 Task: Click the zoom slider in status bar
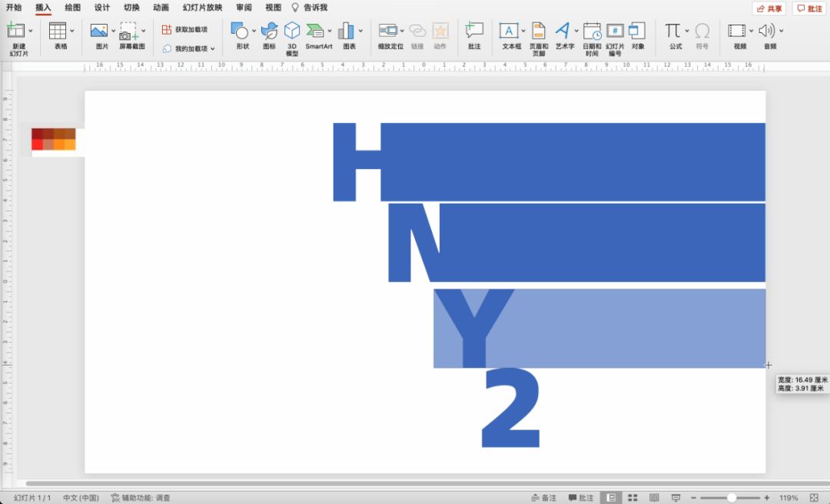tap(731, 498)
